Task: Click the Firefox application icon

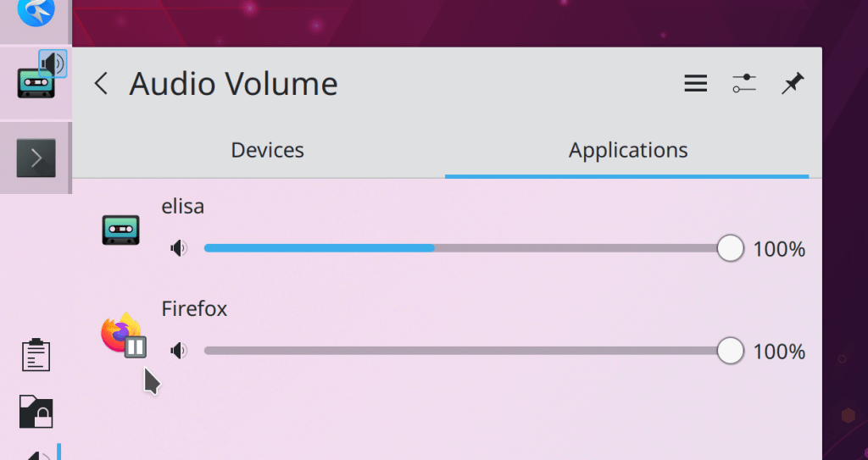Action: point(121,333)
